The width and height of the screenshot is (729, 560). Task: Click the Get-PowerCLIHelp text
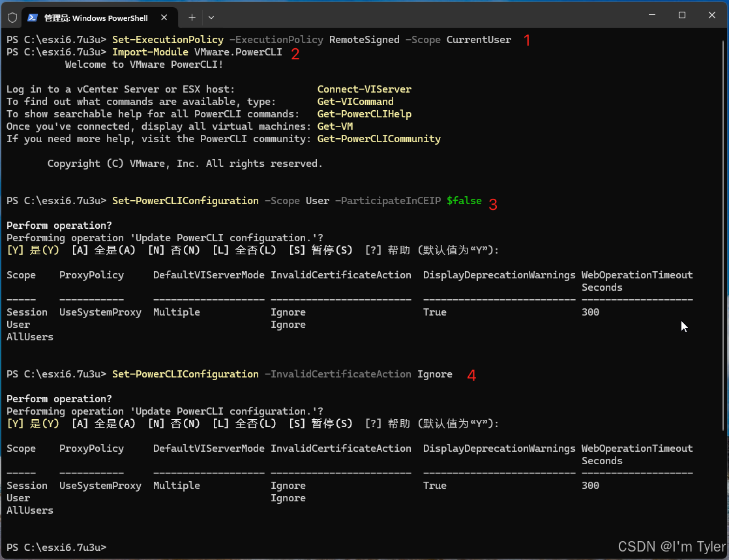(364, 114)
